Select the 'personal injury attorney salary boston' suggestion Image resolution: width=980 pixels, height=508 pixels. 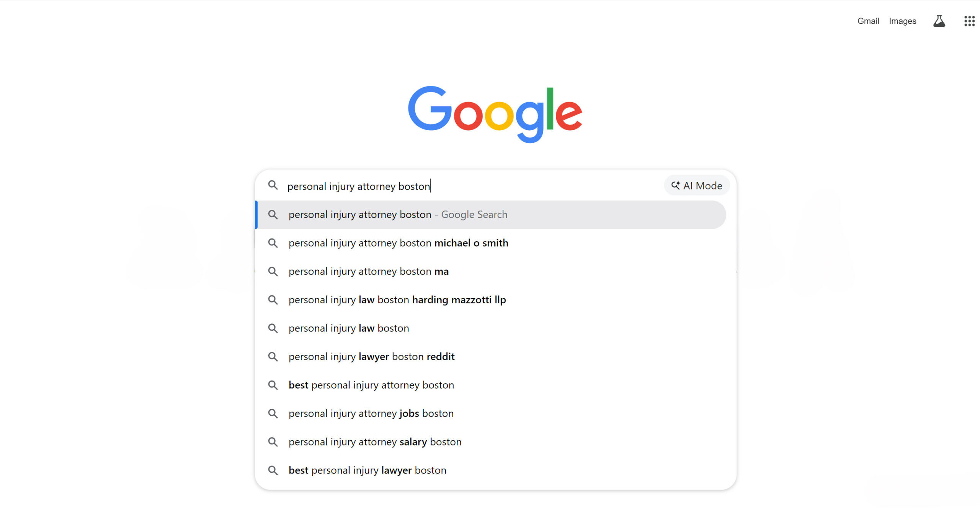click(x=375, y=442)
